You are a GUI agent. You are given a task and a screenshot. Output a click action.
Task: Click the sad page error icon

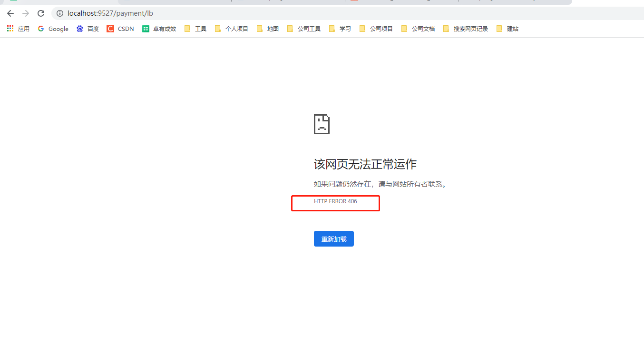pos(322,124)
